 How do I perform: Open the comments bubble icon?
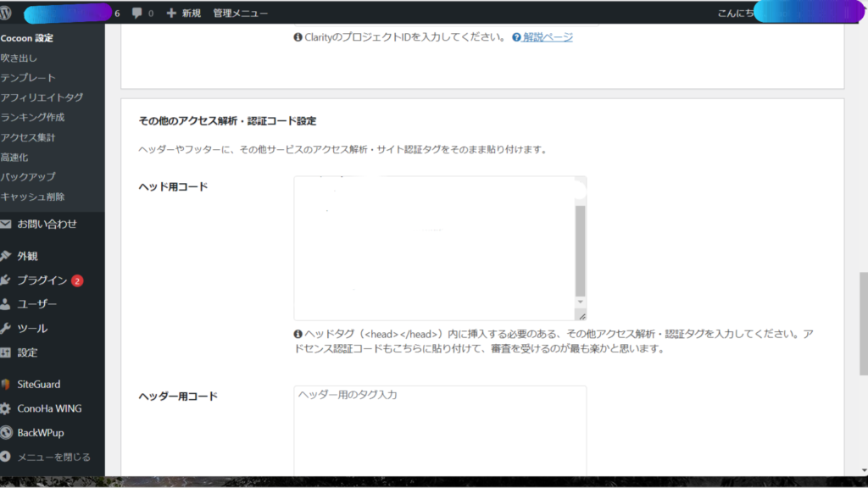tap(136, 13)
